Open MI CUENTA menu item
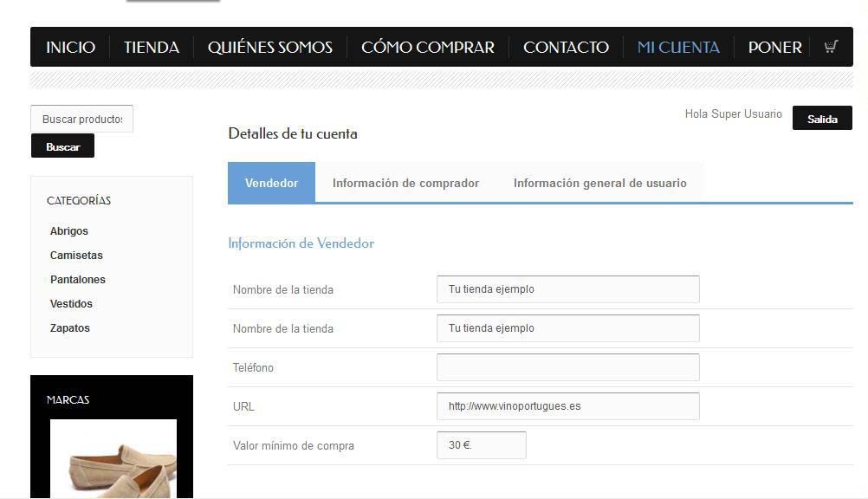Screen dimensions: 868x499 pyautogui.click(x=678, y=47)
